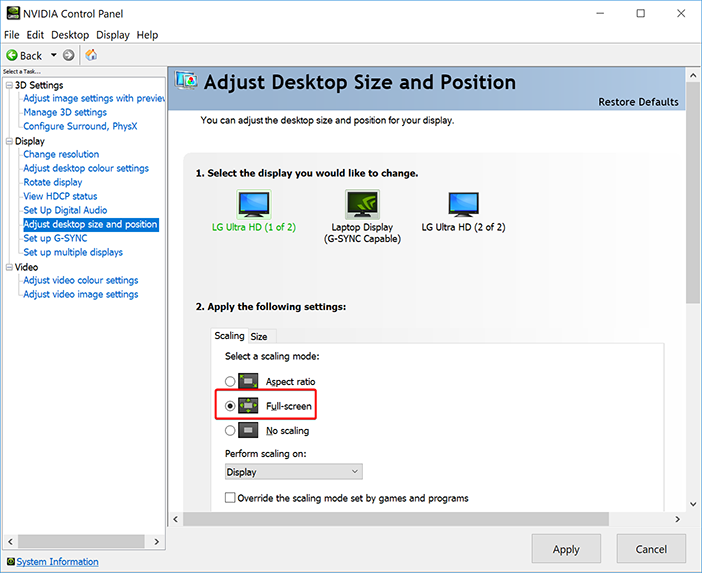
Task: Click the NVIDIA logo in title bar
Action: [x=12, y=13]
